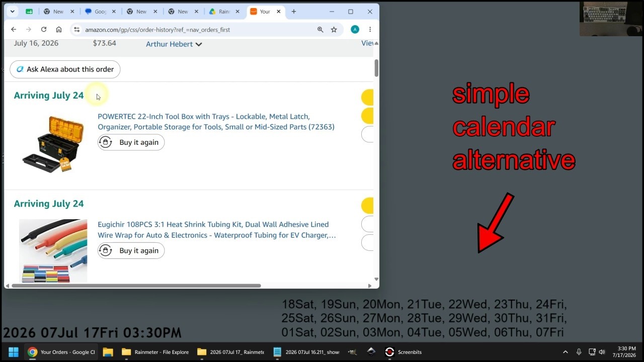The width and height of the screenshot is (644, 362).
Task: Click 'Arriving July 24' above Eugichir item
Action: tap(49, 204)
